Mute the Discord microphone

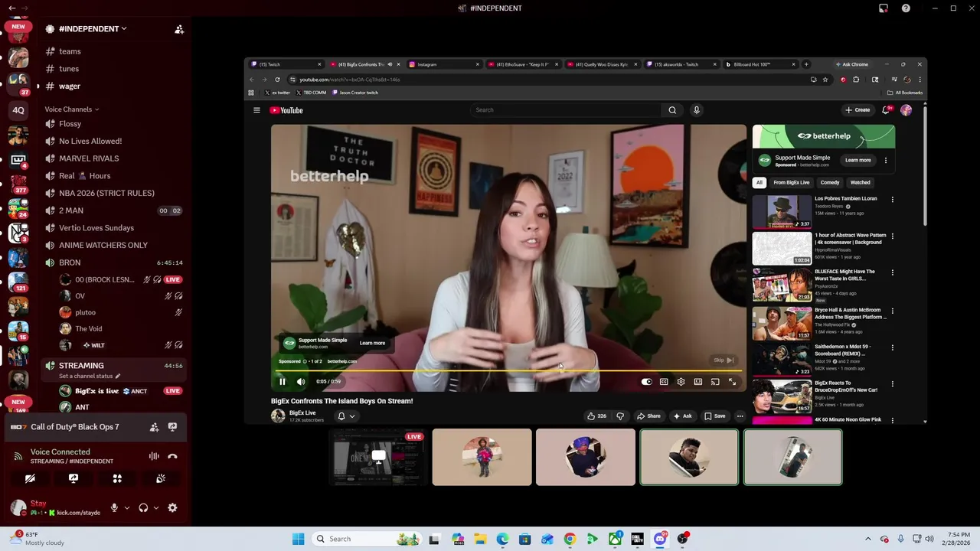[114, 507]
